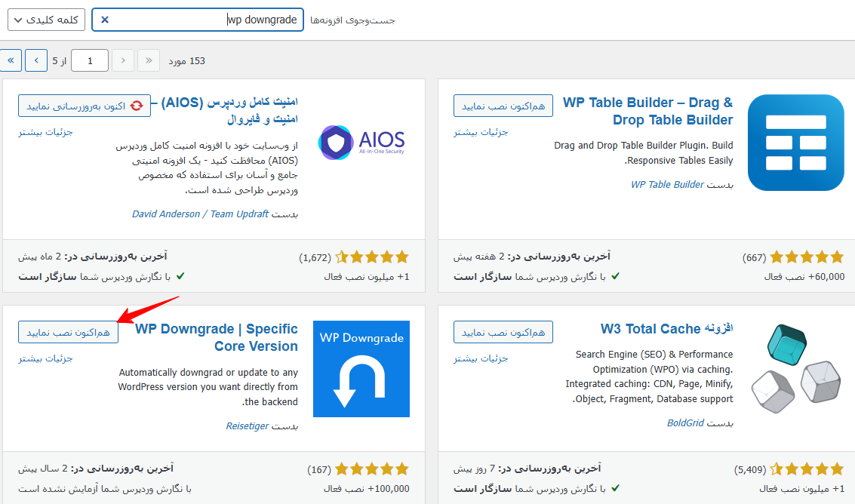The height and width of the screenshot is (504, 855).
Task: Clear the search field with the X icon
Action: coord(105,20)
